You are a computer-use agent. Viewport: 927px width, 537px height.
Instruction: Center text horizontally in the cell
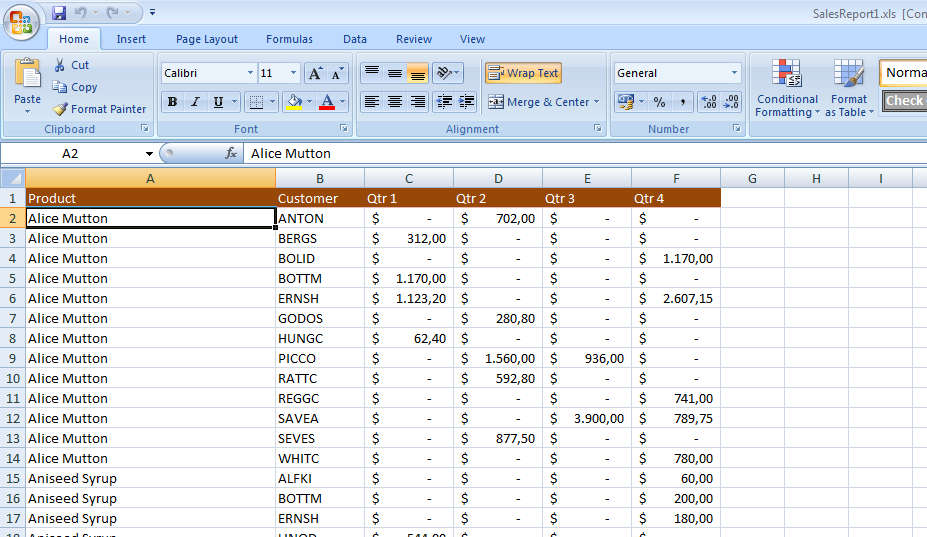point(395,102)
